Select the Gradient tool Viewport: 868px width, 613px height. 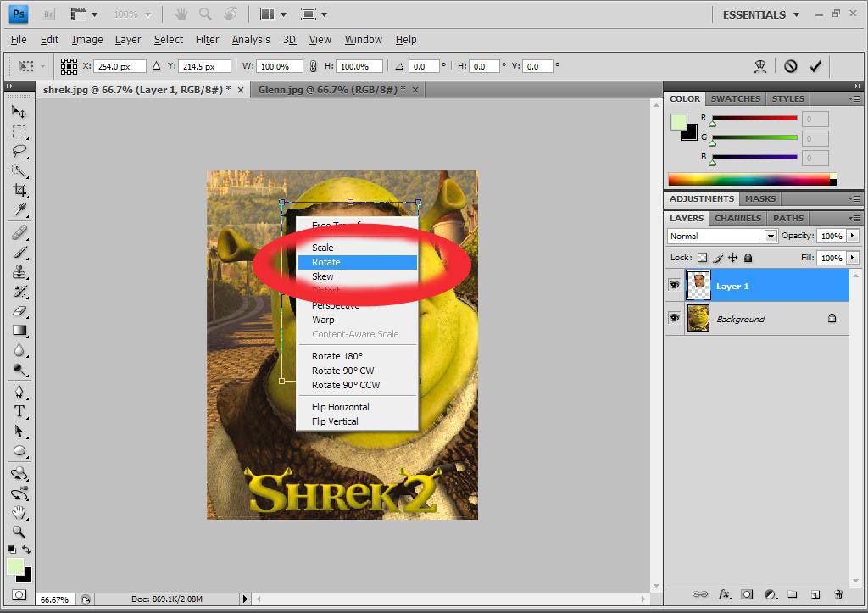pos(19,331)
